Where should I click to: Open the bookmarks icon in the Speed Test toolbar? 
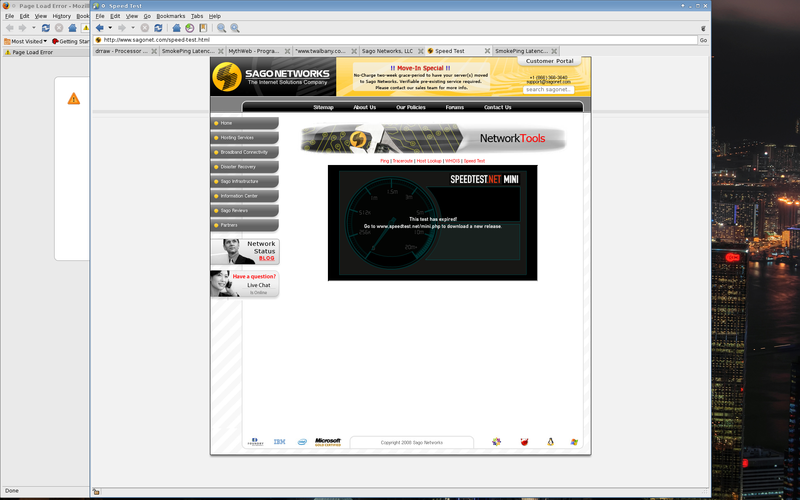pos(203,28)
